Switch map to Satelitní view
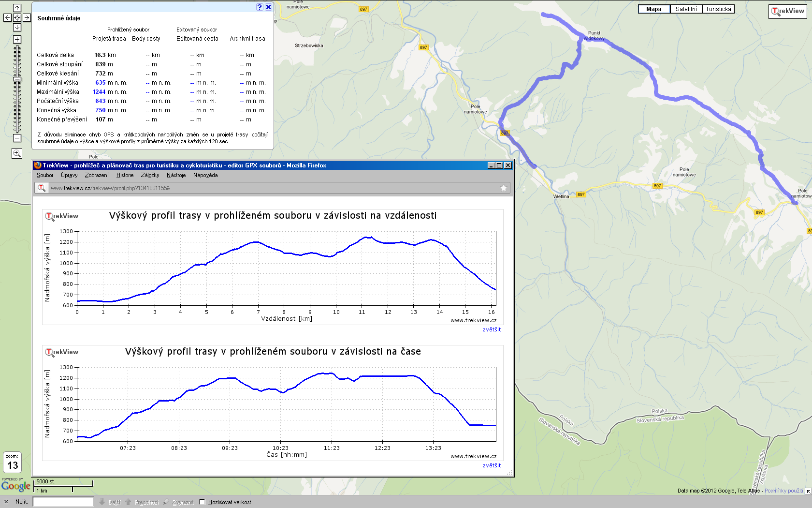The height and width of the screenshot is (508, 812). click(686, 9)
